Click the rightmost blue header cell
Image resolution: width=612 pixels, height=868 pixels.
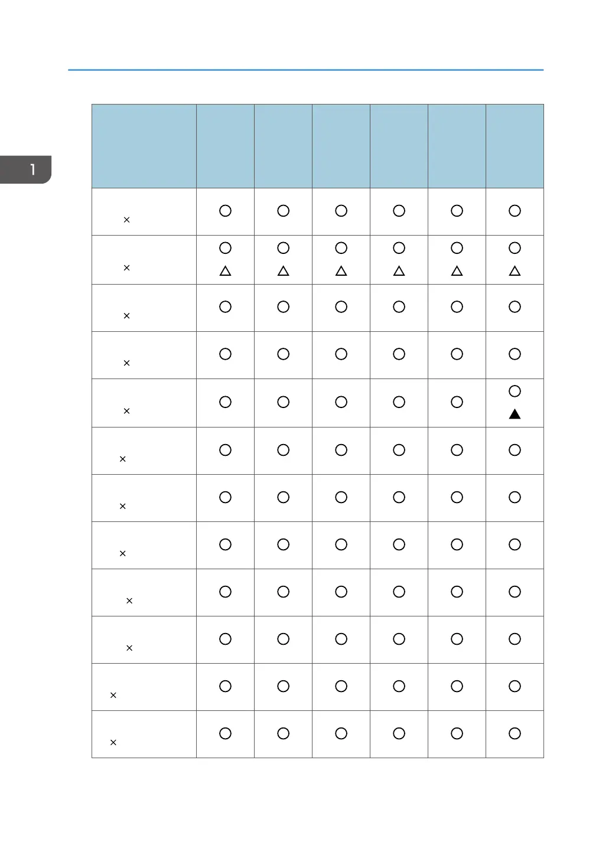[515, 146]
